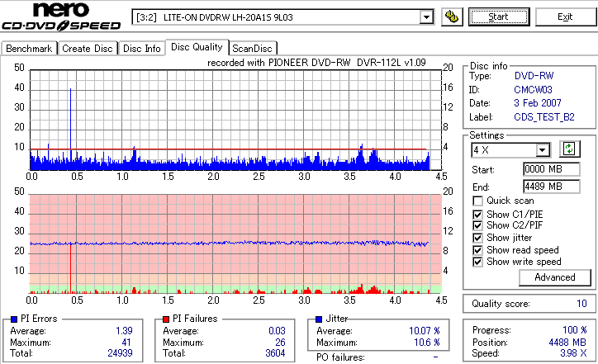Disable Show write speed checkbox
This screenshot has height=364, width=598.
tap(477, 262)
